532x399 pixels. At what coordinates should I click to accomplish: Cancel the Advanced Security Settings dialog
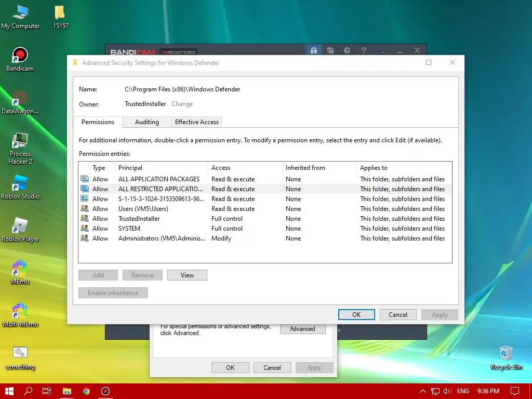pyautogui.click(x=398, y=314)
